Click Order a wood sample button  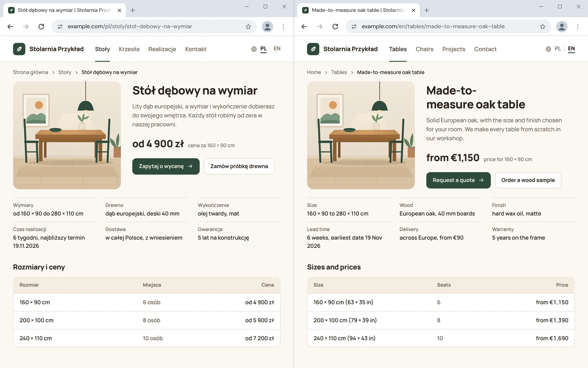[528, 180]
